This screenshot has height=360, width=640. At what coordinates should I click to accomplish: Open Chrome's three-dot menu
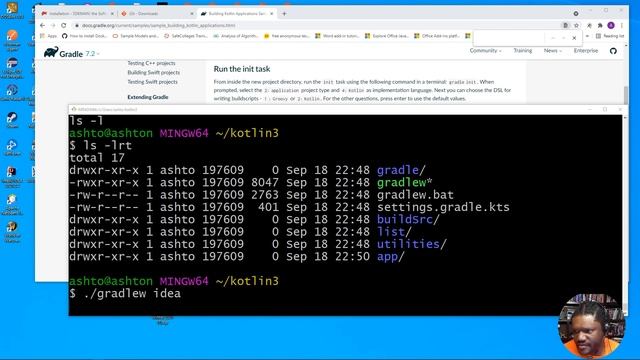click(622, 25)
